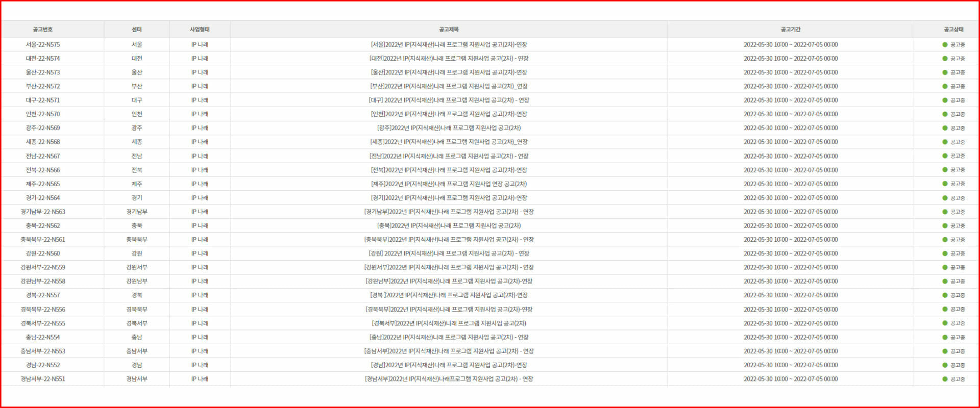
Task: Click the 공고상태 column header
Action: 953,30
